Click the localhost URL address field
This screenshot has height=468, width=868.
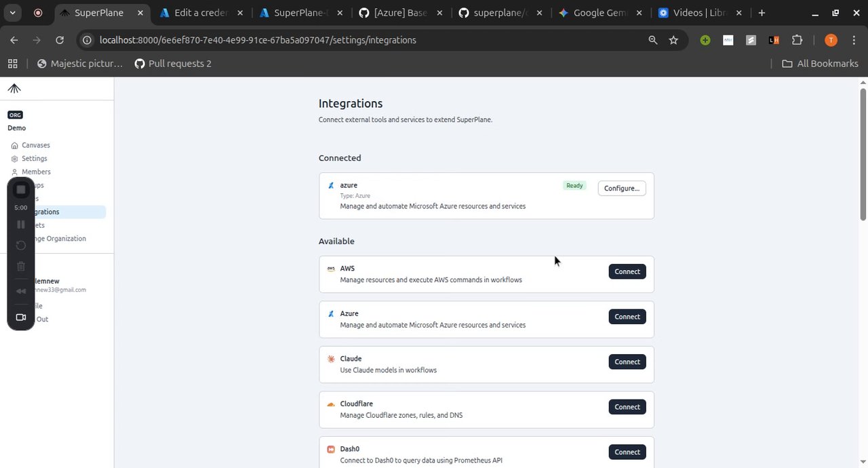coord(258,40)
